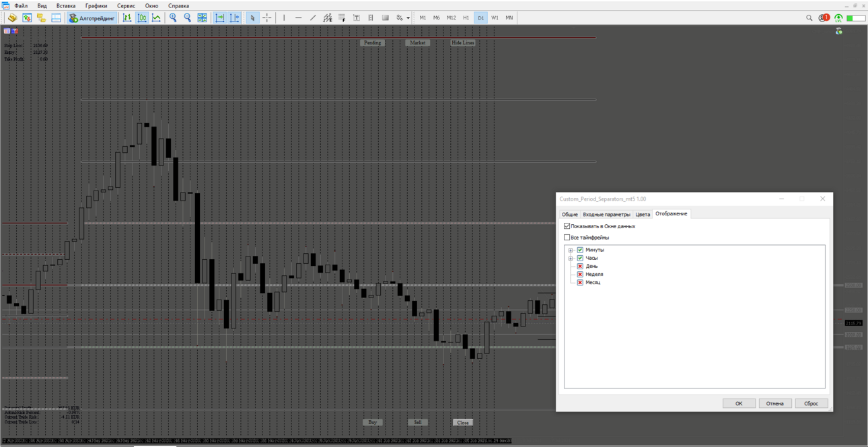Open the new order tag icon in toolbar
Image resolution: width=868 pixels, height=447 pixels.
12,18
